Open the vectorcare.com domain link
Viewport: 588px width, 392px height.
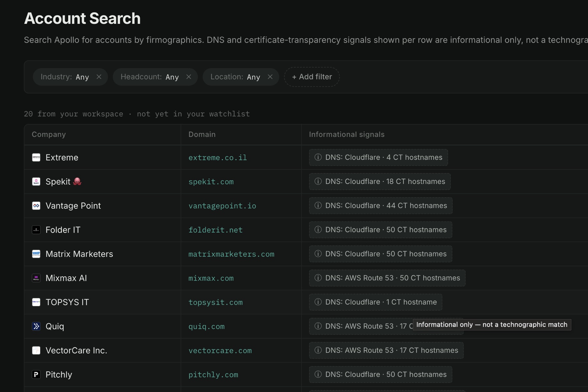220,351
